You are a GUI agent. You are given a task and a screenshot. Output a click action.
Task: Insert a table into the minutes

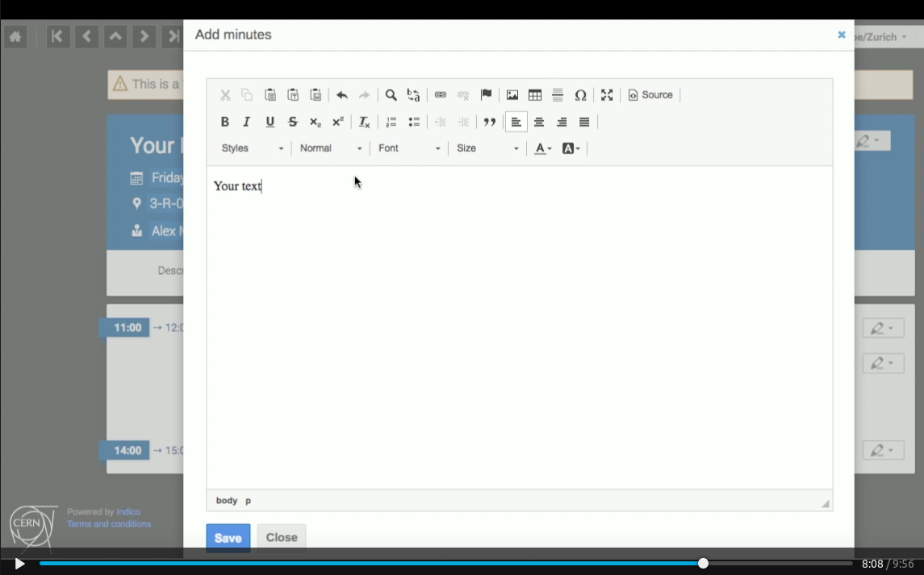click(x=535, y=95)
